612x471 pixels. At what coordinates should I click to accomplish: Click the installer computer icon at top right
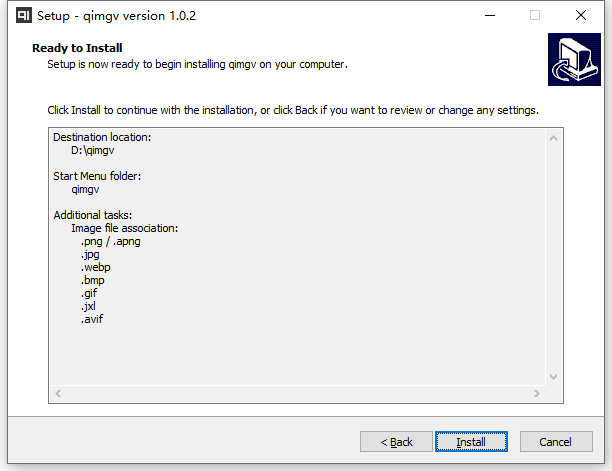click(x=574, y=59)
